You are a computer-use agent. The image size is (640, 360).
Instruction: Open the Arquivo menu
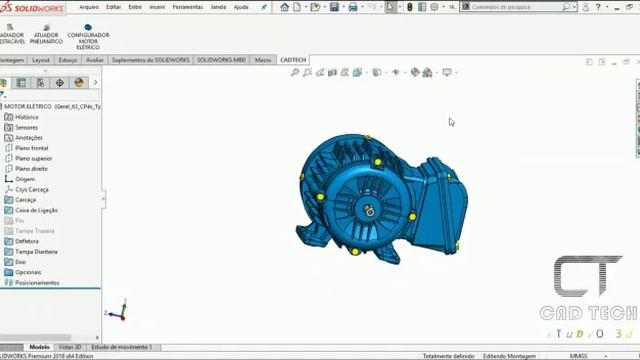pyautogui.click(x=89, y=7)
